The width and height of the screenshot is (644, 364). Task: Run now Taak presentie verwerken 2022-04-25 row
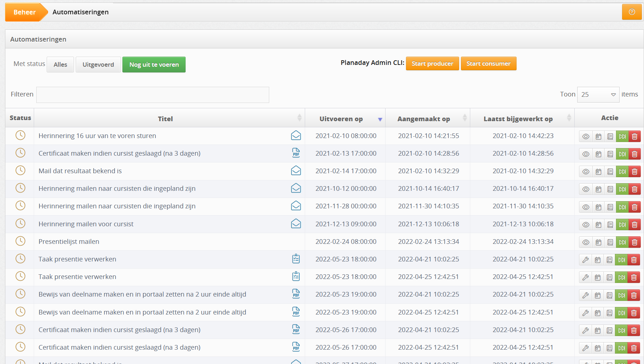coord(622,277)
